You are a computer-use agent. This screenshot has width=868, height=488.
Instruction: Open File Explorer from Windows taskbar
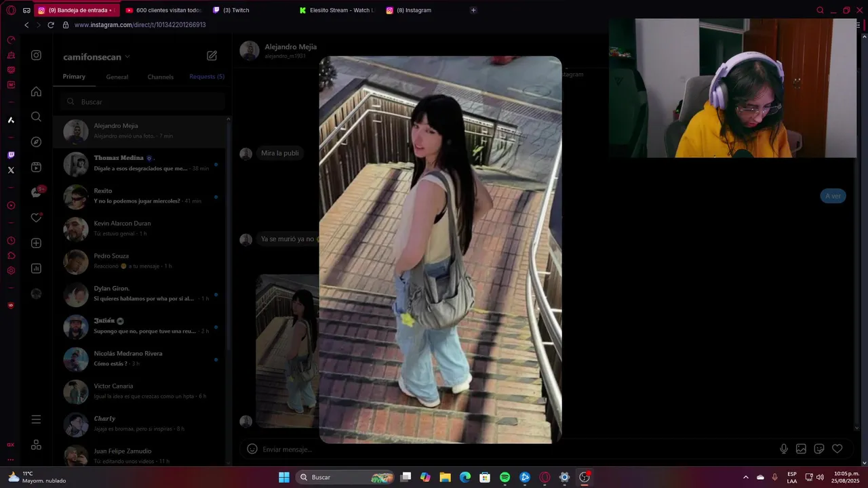coord(445,477)
